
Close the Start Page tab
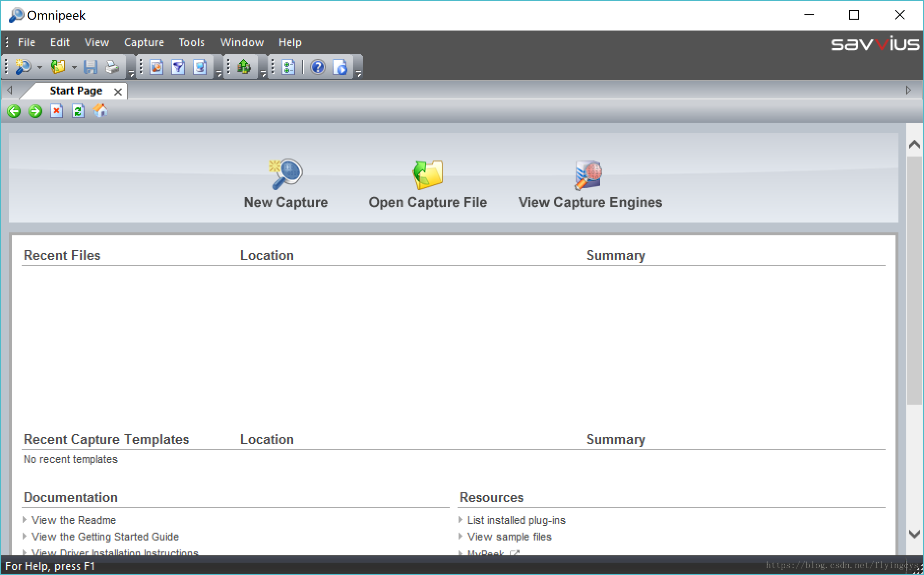pos(118,92)
